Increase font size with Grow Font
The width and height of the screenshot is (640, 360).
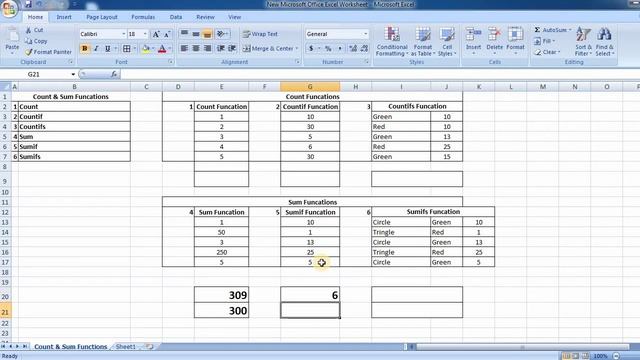[x=156, y=34]
